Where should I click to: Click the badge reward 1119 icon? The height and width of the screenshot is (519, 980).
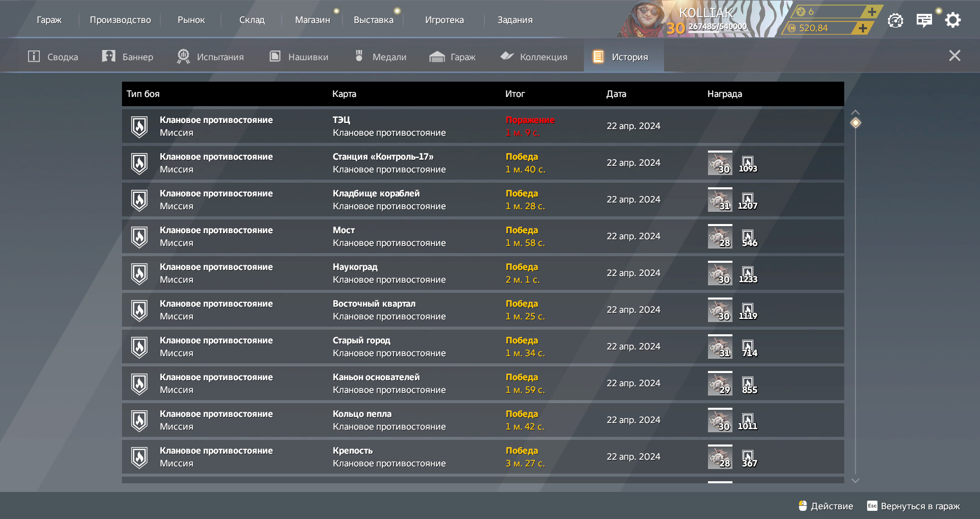748,311
